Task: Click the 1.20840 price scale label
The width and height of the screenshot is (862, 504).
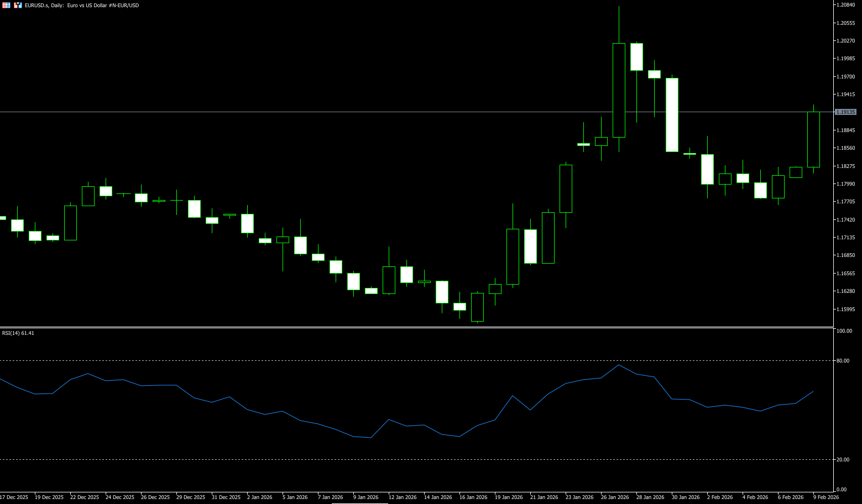Action: tap(846, 5)
